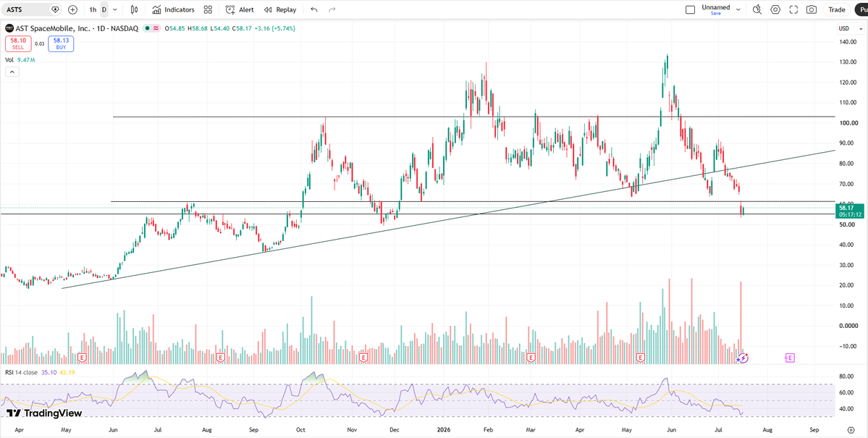Expand the manage layouts chevron
Viewport: 868px width, 438px height.
pyautogui.click(x=738, y=9)
